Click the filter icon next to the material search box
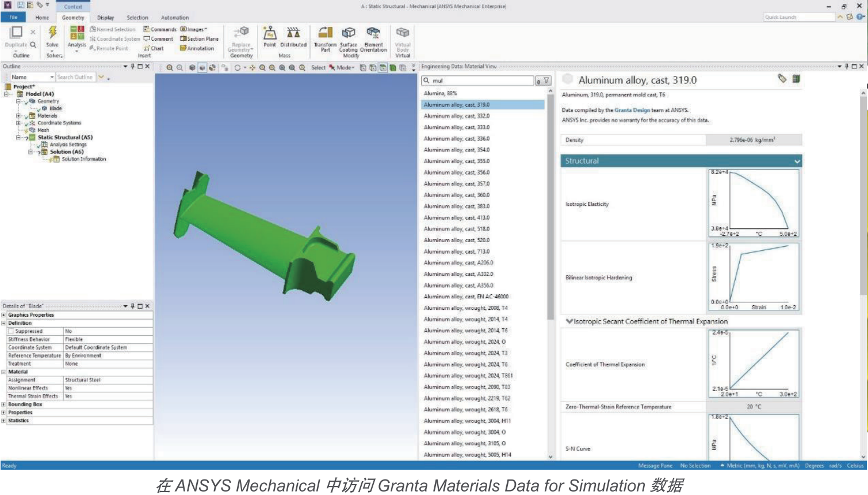 (546, 81)
